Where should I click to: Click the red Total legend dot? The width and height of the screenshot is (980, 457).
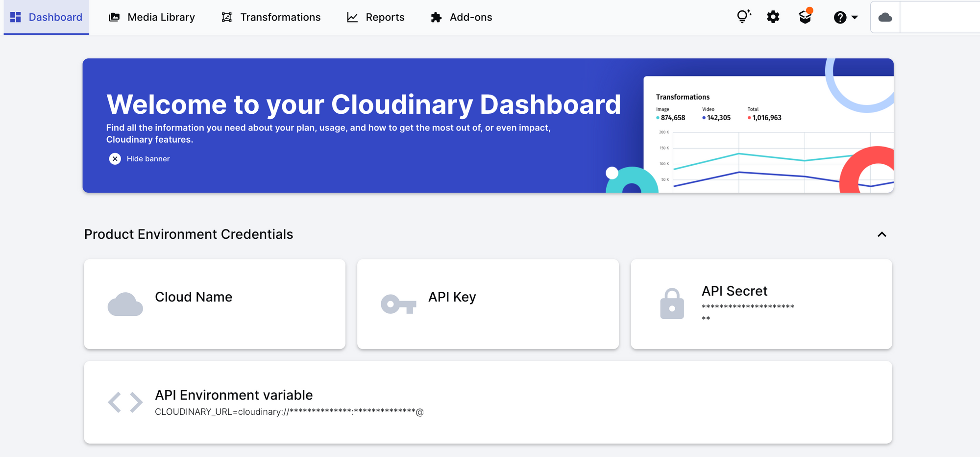coord(749,118)
